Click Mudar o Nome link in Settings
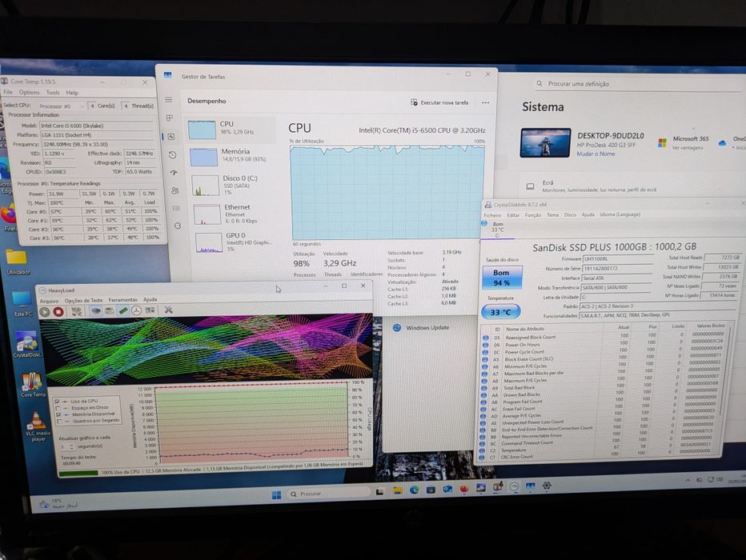 596,154
